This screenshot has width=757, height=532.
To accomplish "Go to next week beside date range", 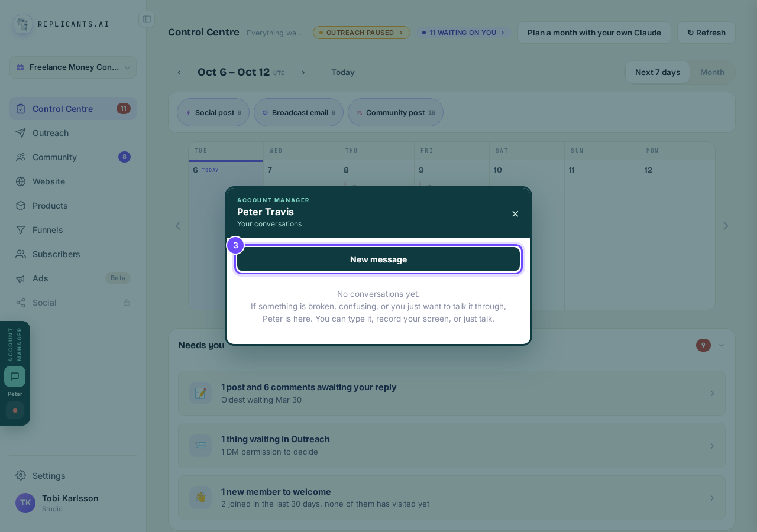I will click(303, 73).
